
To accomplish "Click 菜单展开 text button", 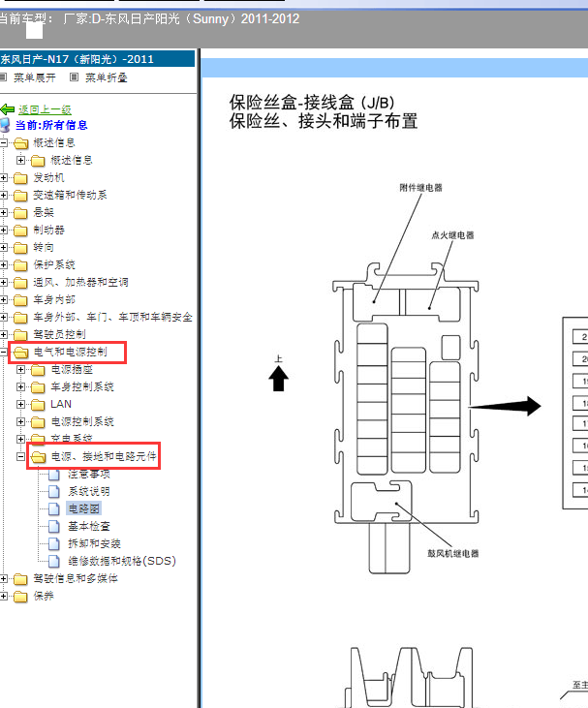I will (34, 77).
